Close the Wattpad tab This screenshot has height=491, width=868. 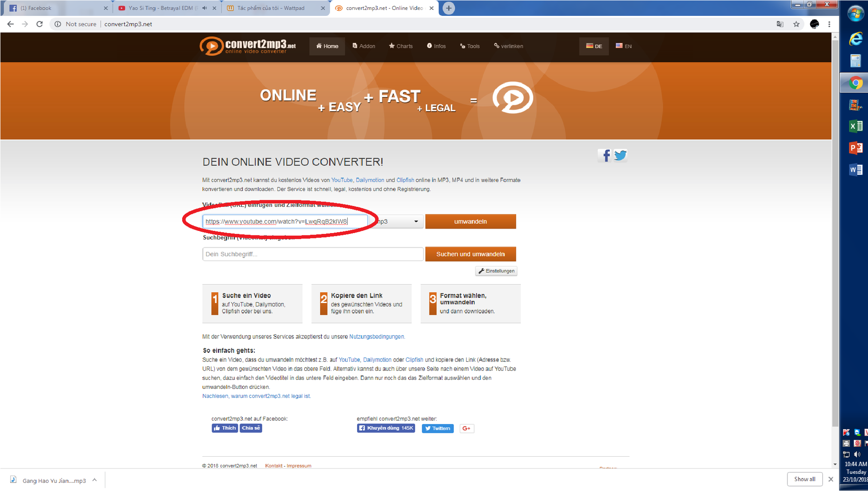[x=323, y=8]
